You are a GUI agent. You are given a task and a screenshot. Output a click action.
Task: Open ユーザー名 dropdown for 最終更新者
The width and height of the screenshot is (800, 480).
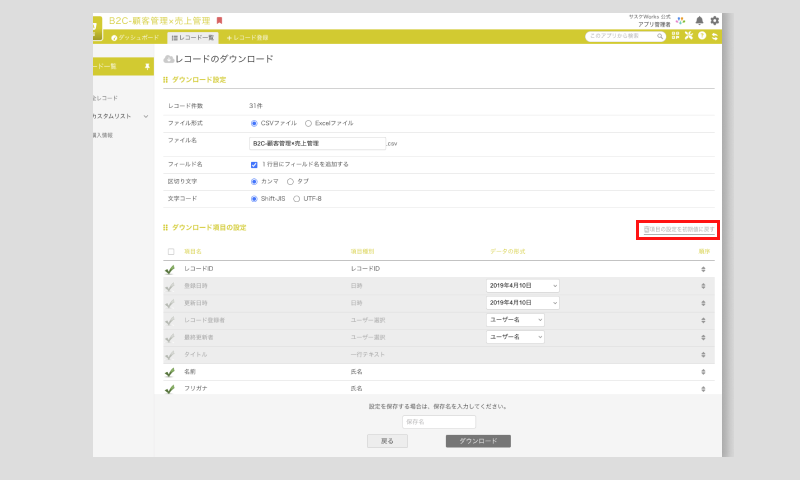[515, 337]
